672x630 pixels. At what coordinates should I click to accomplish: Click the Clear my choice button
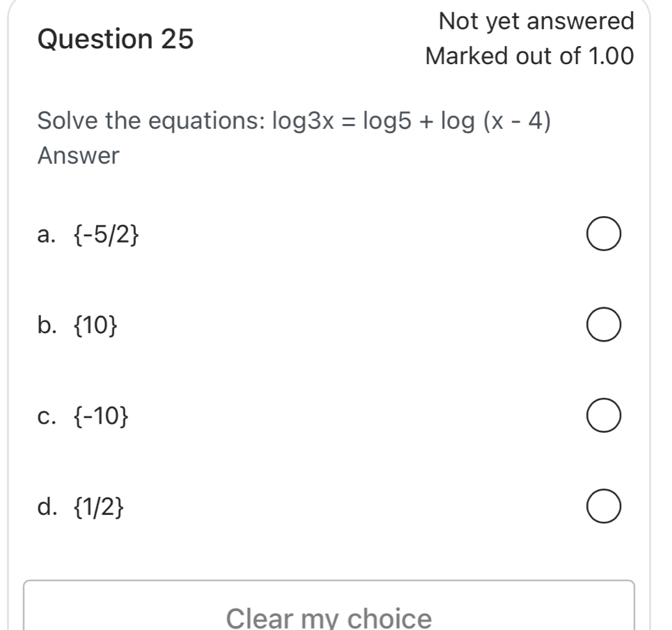(x=329, y=616)
